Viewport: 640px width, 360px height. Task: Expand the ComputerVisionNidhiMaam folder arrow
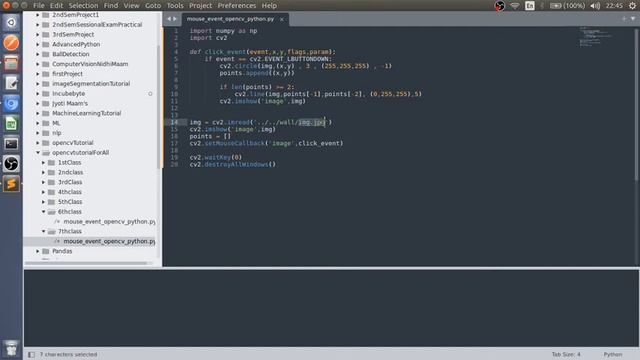[x=38, y=64]
